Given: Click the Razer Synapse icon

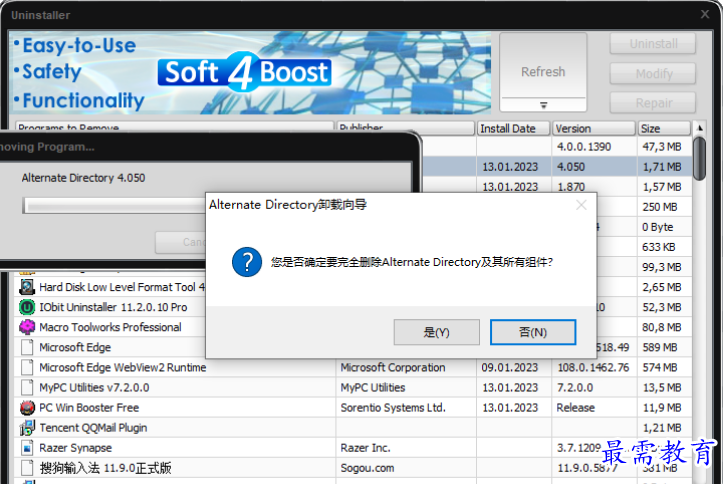Looking at the screenshot, I should pyautogui.click(x=27, y=448).
